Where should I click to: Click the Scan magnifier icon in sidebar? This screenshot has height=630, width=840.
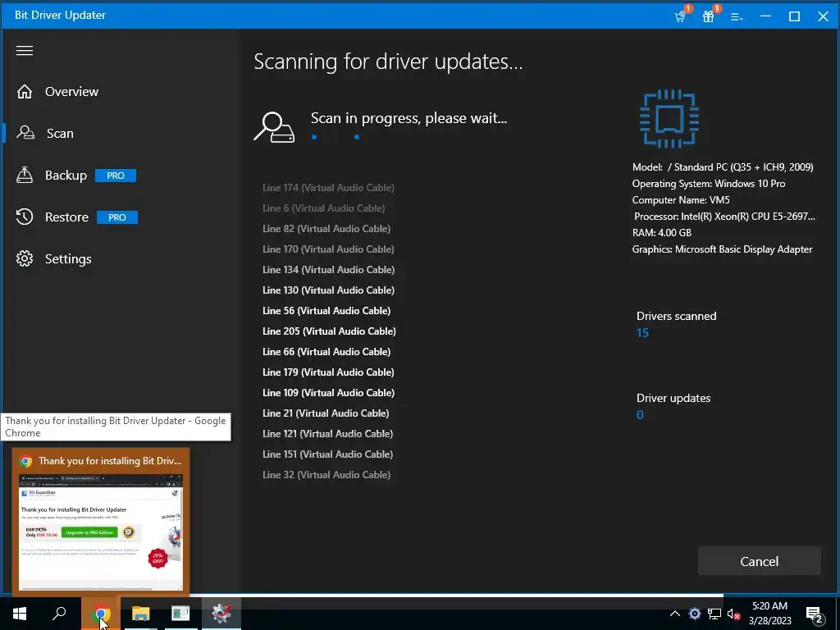coord(25,132)
